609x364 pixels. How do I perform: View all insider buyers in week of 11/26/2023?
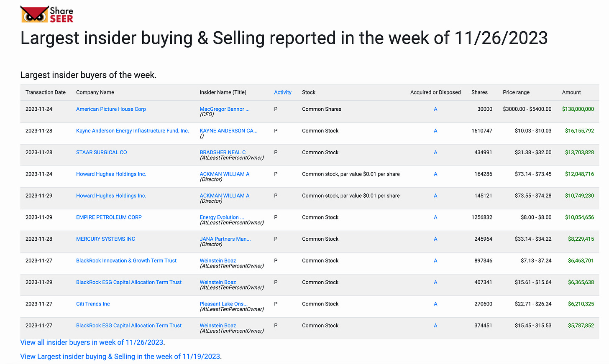point(92,342)
